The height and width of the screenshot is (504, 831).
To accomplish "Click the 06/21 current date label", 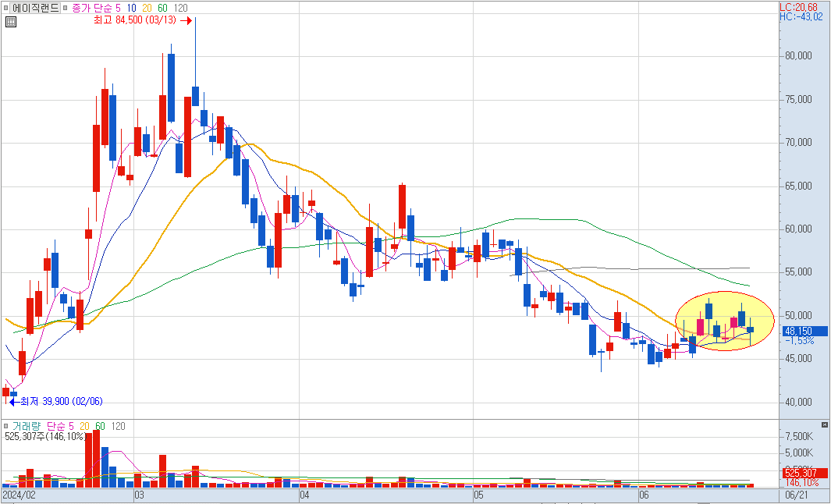I will [797, 495].
